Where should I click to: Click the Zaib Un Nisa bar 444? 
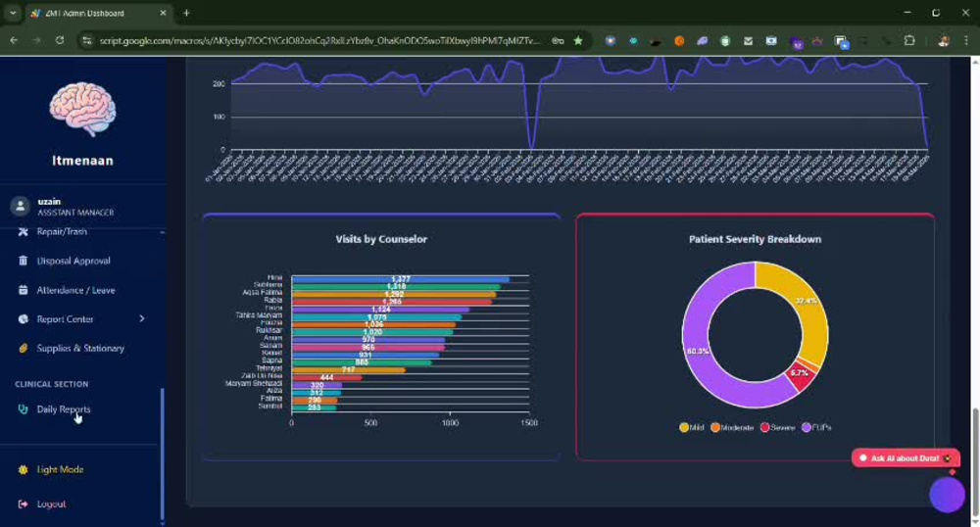[x=326, y=378]
